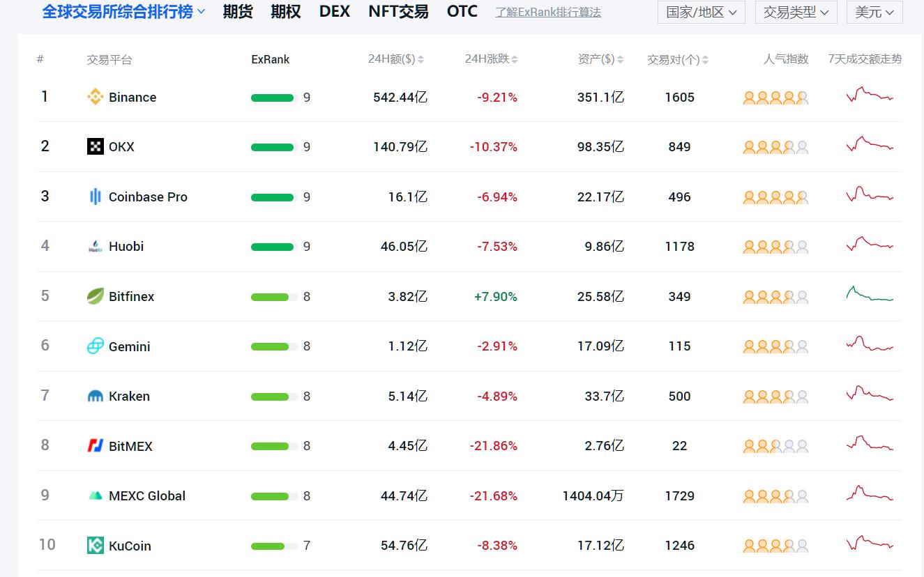Expand the 全球交易所综合排行榜 dropdown
924x577 pixels.
(123, 11)
